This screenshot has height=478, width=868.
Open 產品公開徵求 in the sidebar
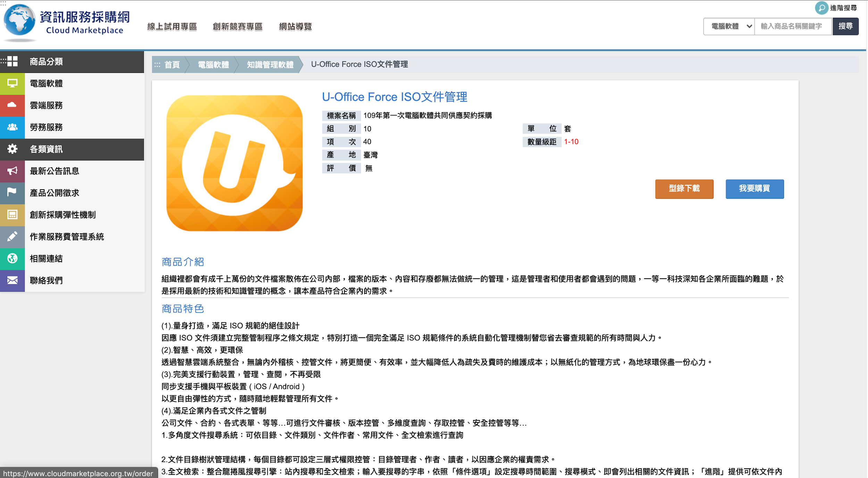[x=55, y=193]
